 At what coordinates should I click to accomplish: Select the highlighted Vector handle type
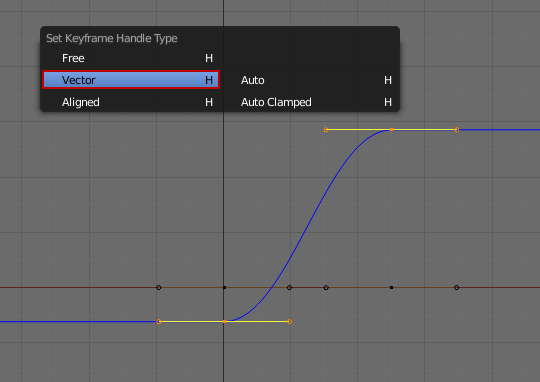click(x=131, y=80)
